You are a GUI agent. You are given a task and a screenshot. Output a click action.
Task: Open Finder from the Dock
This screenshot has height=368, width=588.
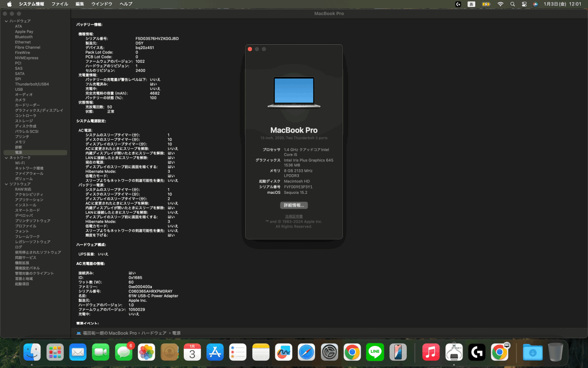pyautogui.click(x=32, y=352)
